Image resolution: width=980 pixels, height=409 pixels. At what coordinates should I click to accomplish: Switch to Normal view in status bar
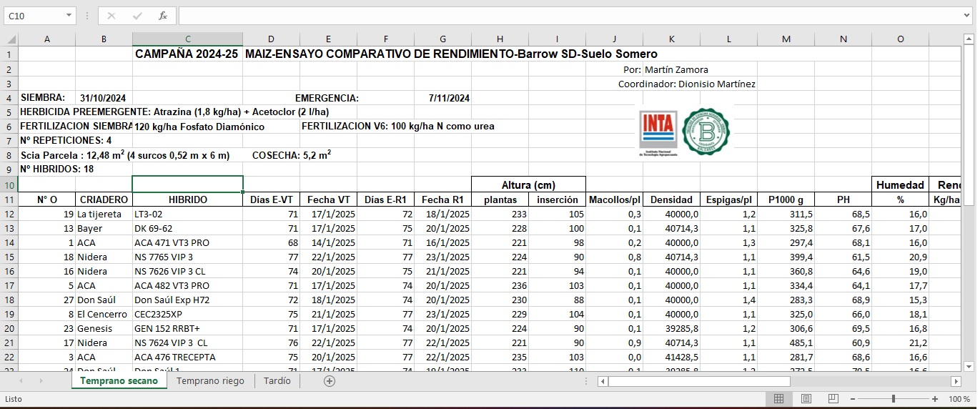click(x=779, y=398)
